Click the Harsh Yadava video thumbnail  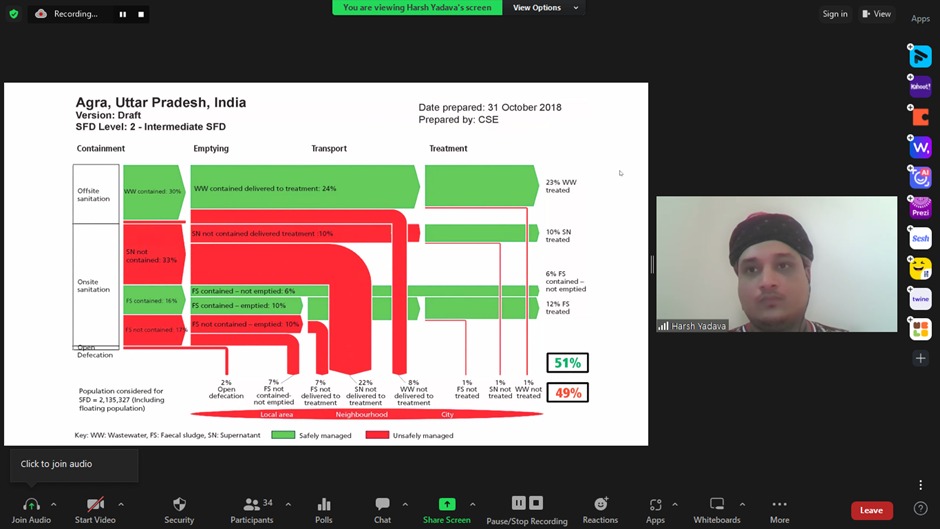tap(777, 264)
